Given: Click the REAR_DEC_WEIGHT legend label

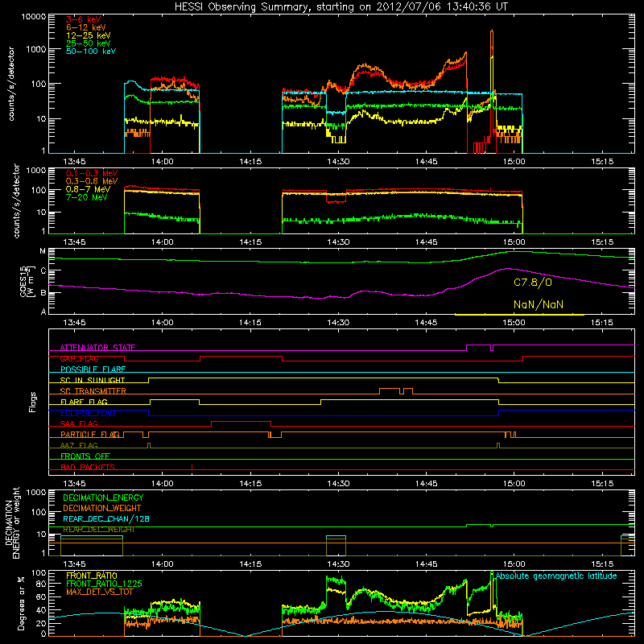Looking at the screenshot, I should pos(99,530).
